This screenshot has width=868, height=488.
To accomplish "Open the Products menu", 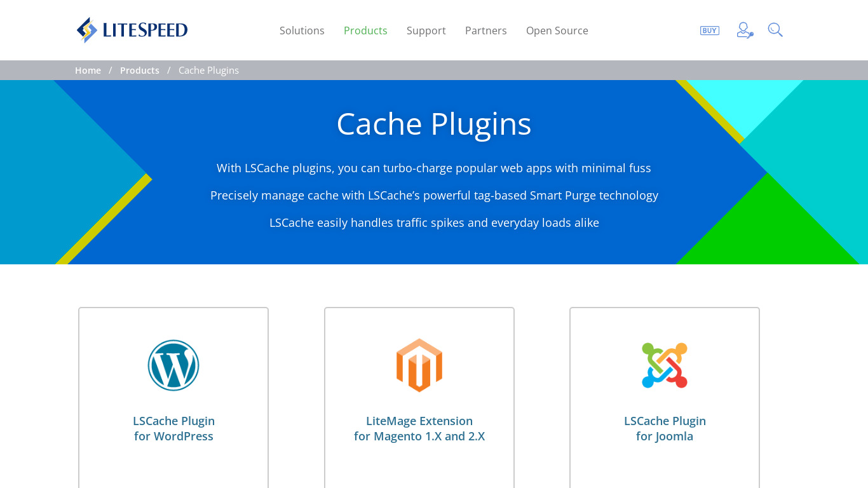I will [x=365, y=30].
